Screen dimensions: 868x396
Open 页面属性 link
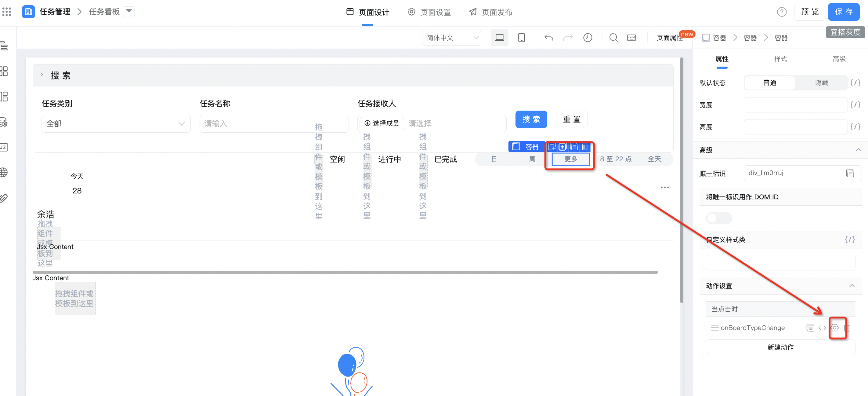click(x=669, y=38)
